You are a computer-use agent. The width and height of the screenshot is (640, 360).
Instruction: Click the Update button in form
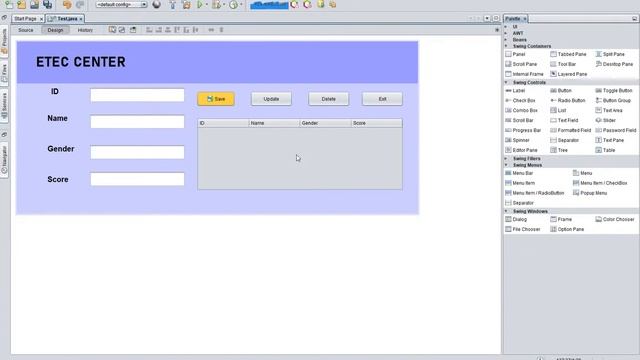click(271, 99)
